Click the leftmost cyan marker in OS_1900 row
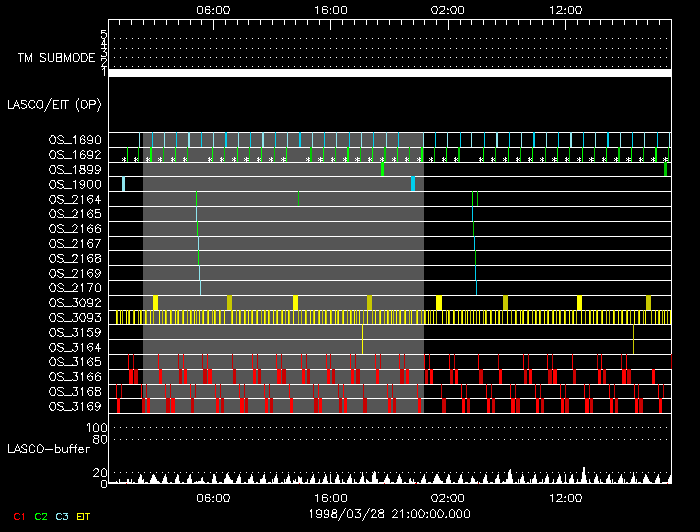 (123, 184)
